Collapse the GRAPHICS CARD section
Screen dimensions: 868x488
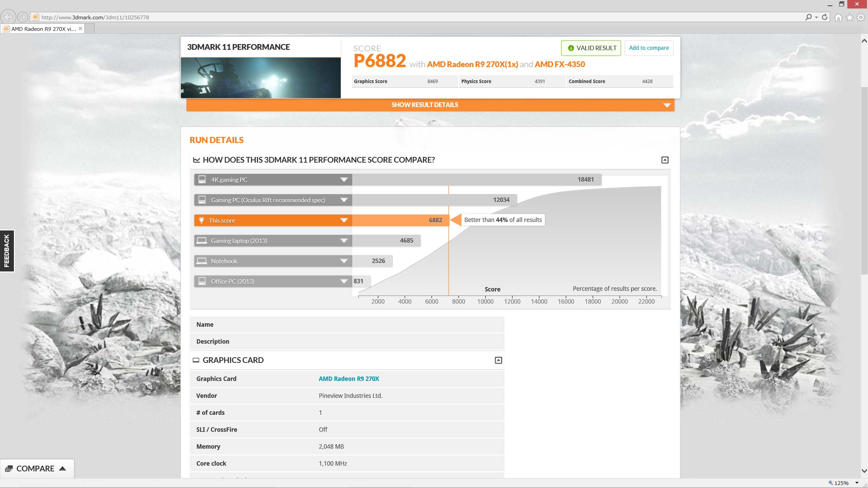coord(498,360)
